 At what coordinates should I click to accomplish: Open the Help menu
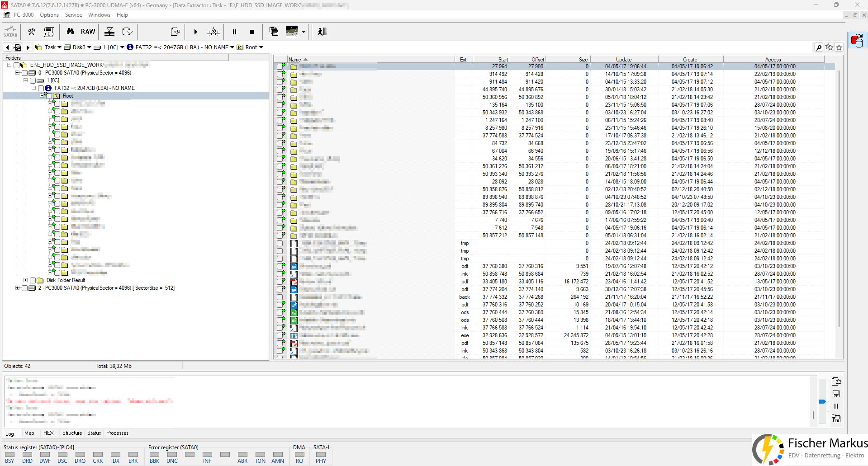pyautogui.click(x=122, y=15)
